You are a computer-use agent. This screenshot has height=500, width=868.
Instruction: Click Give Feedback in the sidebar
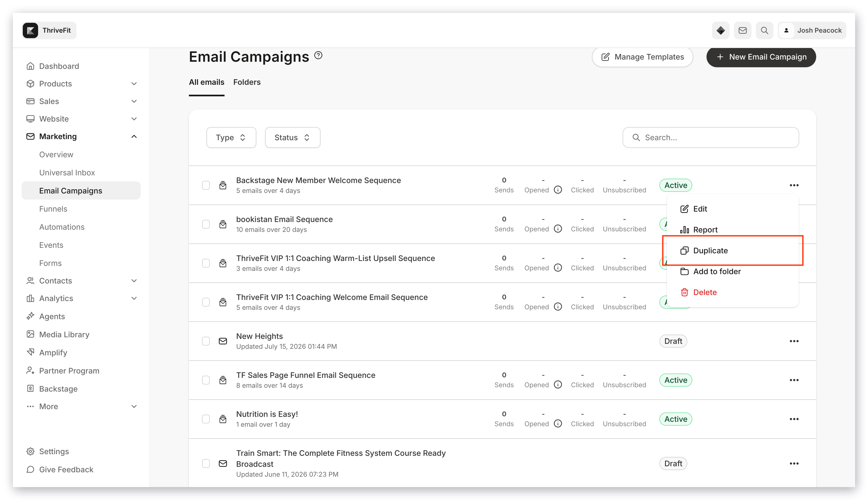coord(66,469)
